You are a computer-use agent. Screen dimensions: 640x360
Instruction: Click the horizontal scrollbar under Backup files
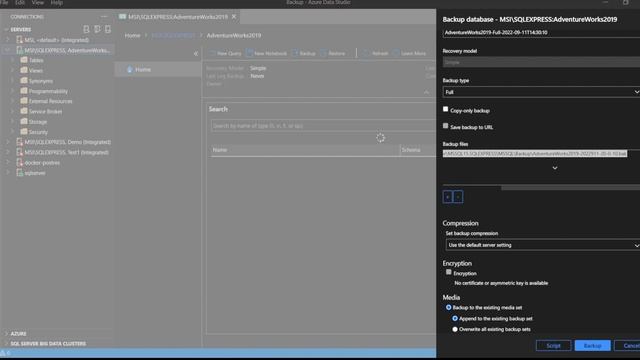(570, 187)
